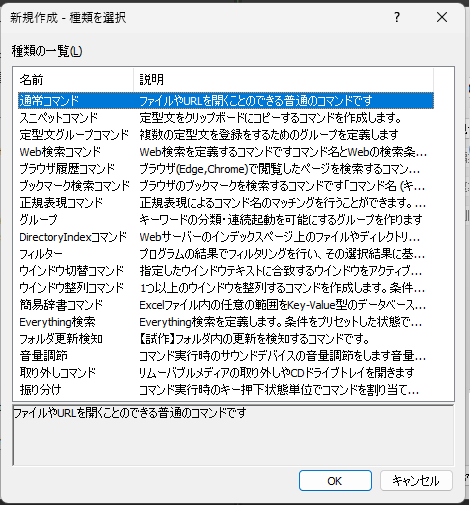Screen dimensions: 470x505
Task: Click the キャンセル button
Action: pos(416,481)
